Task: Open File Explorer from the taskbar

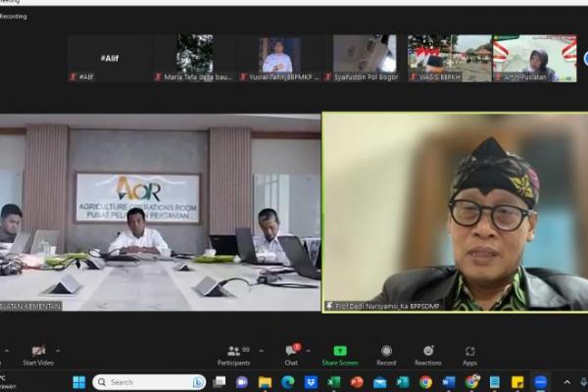Action: 265,382
